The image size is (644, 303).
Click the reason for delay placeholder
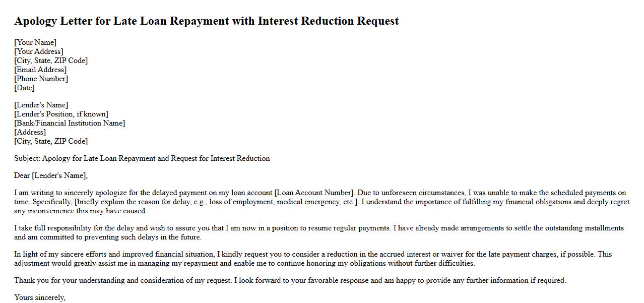point(216,202)
